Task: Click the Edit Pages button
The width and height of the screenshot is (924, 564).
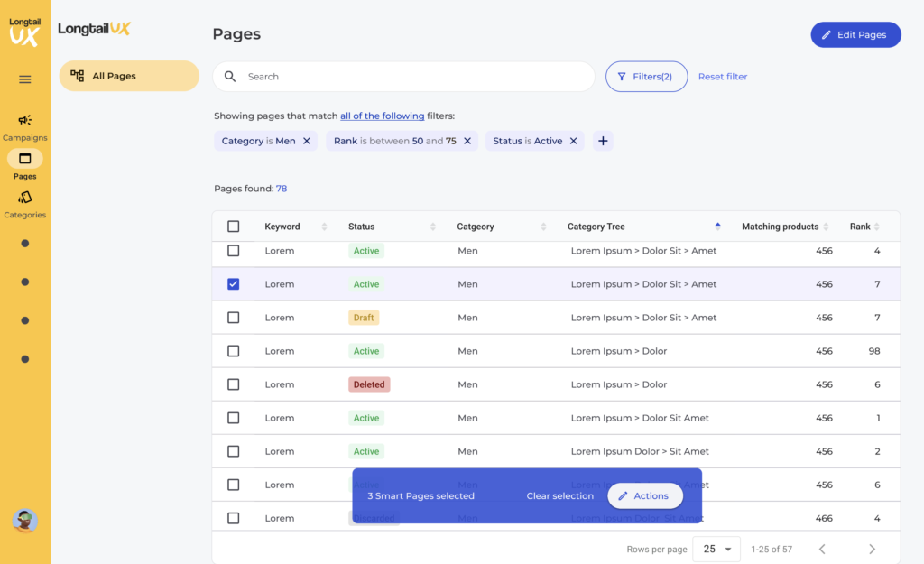Action: click(855, 34)
